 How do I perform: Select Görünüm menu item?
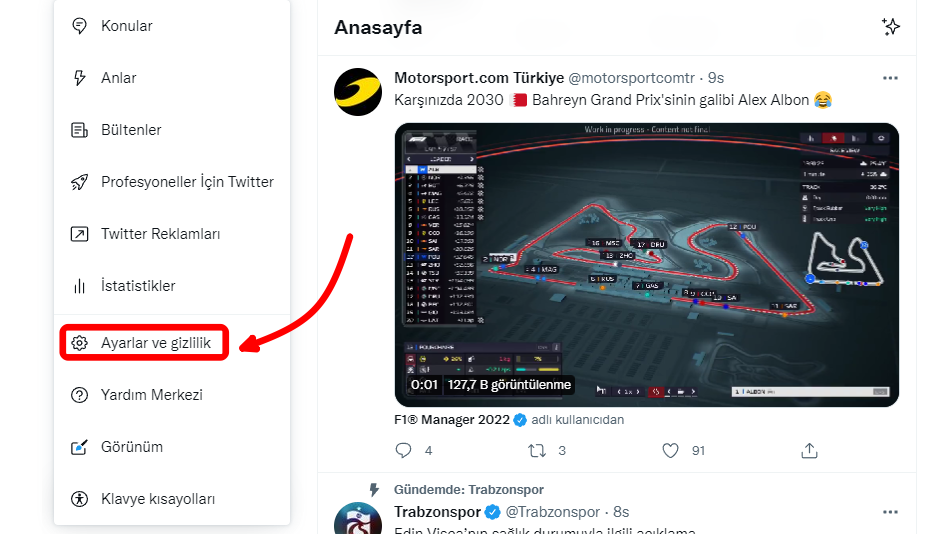pos(132,447)
